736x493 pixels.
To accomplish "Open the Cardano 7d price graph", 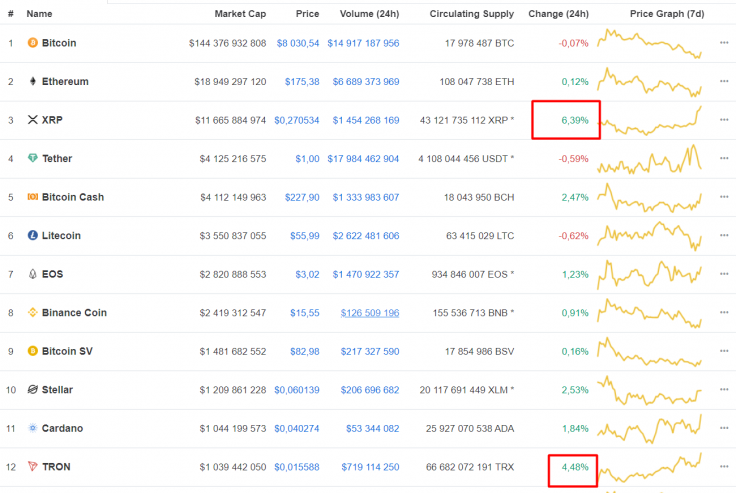I will pos(649,428).
